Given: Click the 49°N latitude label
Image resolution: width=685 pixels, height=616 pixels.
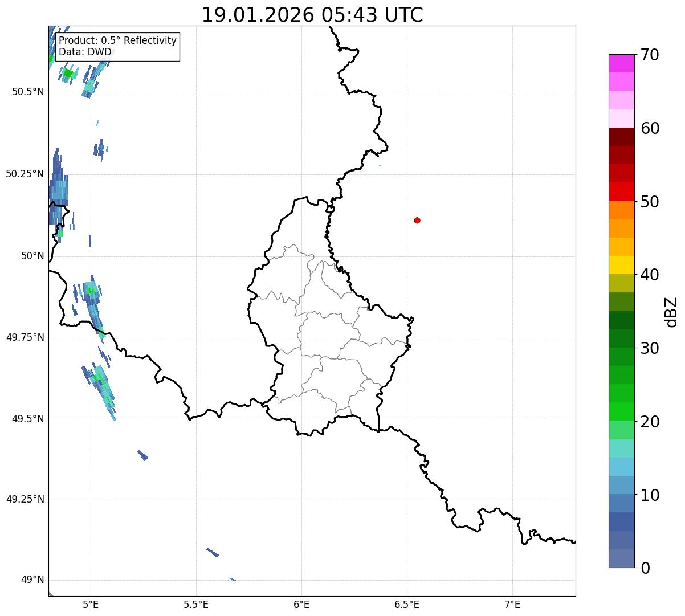Looking at the screenshot, I should [32, 580].
